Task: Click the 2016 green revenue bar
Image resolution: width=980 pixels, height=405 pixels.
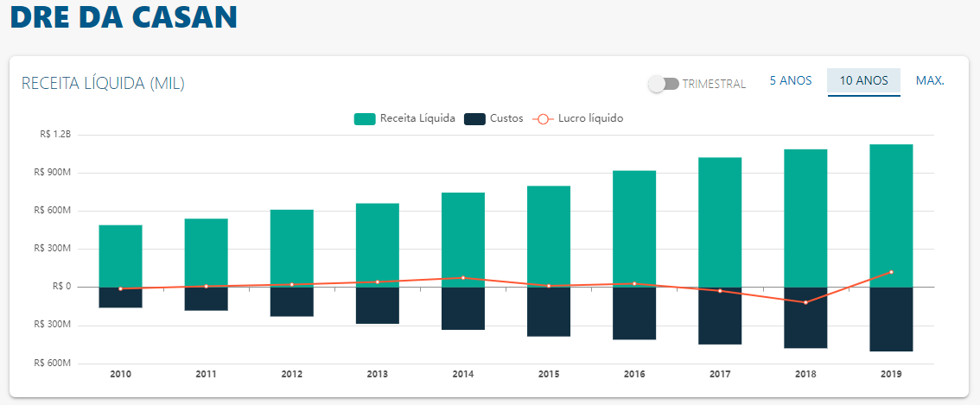Action: click(x=634, y=229)
